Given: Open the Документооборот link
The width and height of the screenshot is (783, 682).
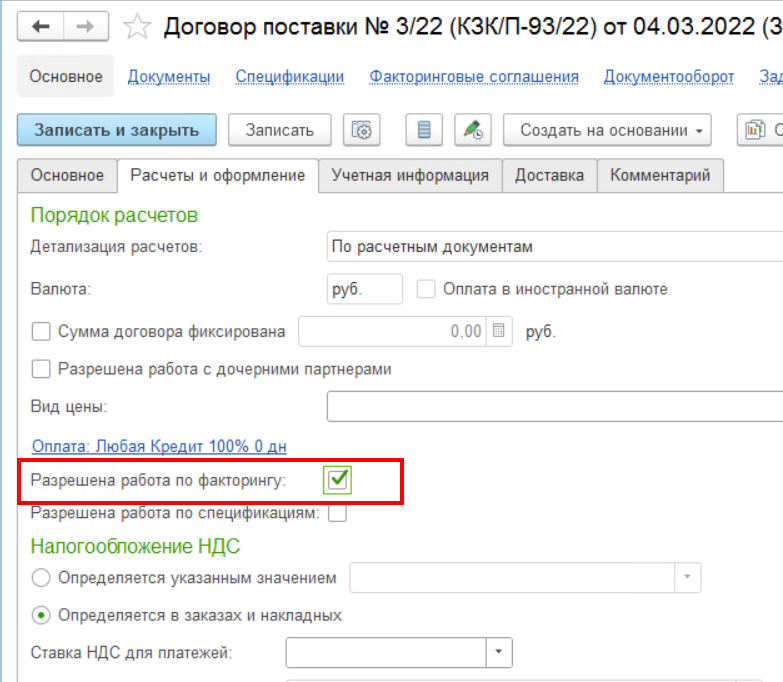Looking at the screenshot, I should [x=669, y=76].
